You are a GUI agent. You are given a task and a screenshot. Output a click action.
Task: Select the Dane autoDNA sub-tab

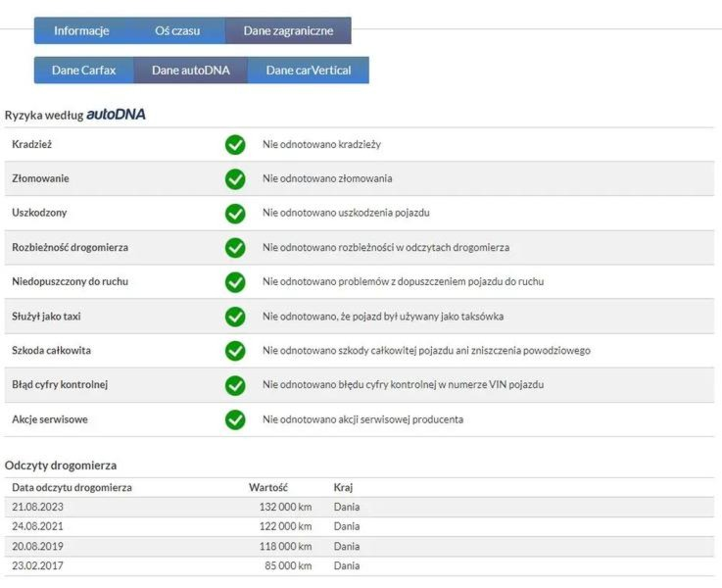click(x=191, y=71)
